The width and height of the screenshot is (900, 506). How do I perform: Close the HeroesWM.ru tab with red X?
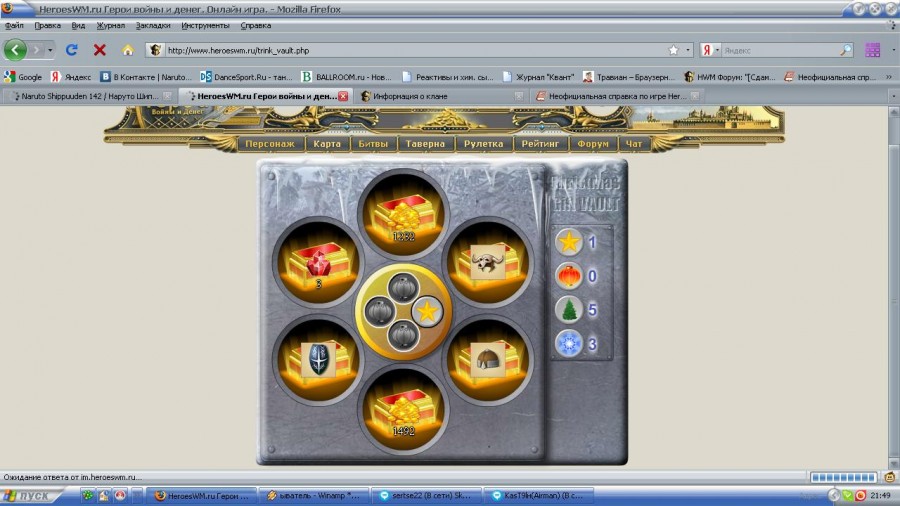[x=343, y=96]
